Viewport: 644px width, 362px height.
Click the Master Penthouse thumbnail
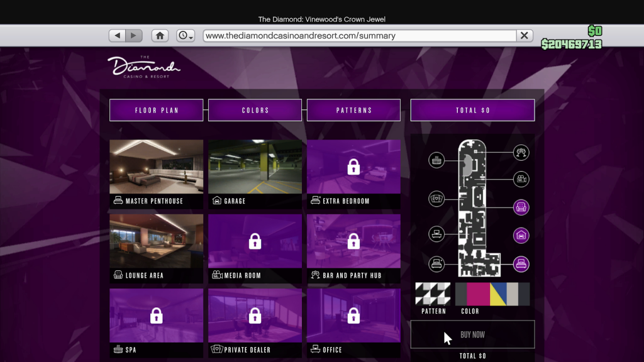(157, 167)
